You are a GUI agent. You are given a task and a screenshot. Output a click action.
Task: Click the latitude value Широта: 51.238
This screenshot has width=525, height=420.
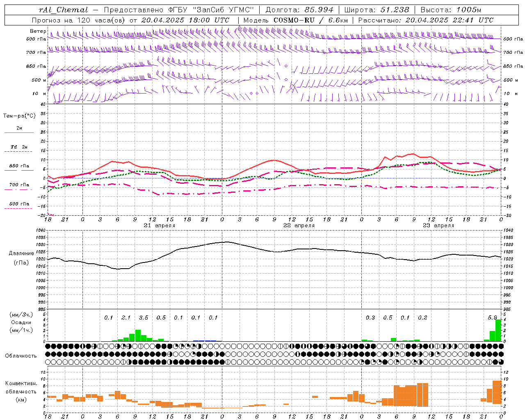(x=376, y=10)
